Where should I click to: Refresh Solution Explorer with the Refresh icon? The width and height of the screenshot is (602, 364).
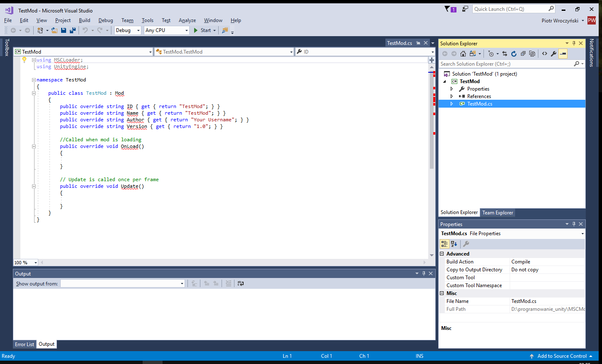point(513,54)
